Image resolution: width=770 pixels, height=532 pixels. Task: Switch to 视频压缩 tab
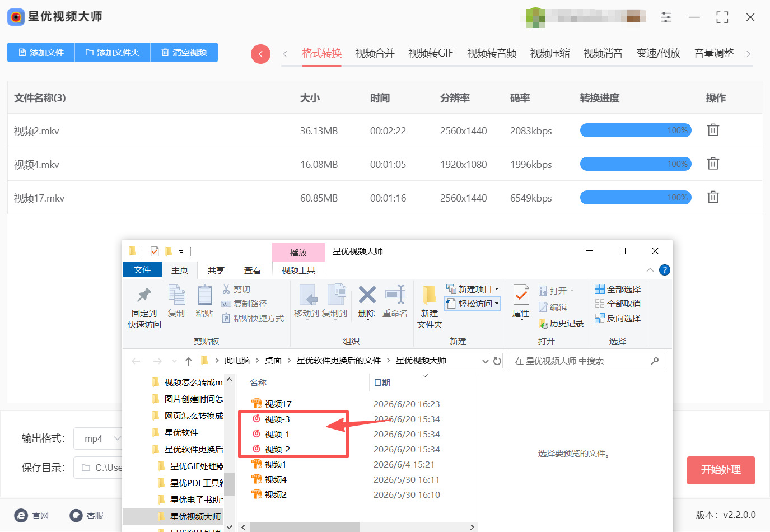point(550,53)
